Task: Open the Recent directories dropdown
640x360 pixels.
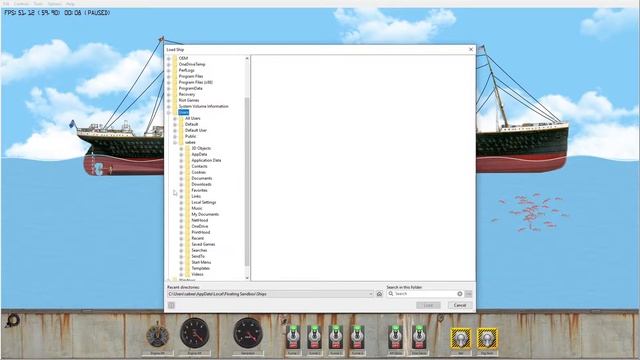Action: (x=371, y=294)
